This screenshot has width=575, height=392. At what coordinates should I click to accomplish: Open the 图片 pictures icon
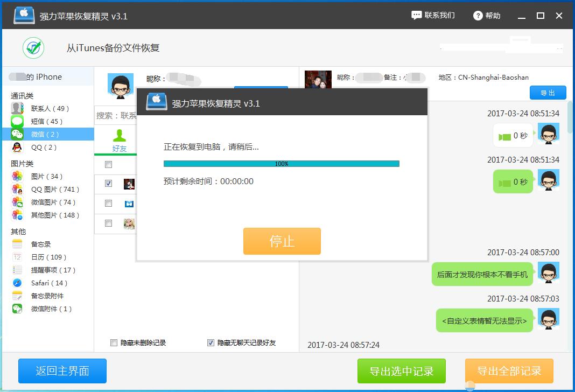(16, 176)
